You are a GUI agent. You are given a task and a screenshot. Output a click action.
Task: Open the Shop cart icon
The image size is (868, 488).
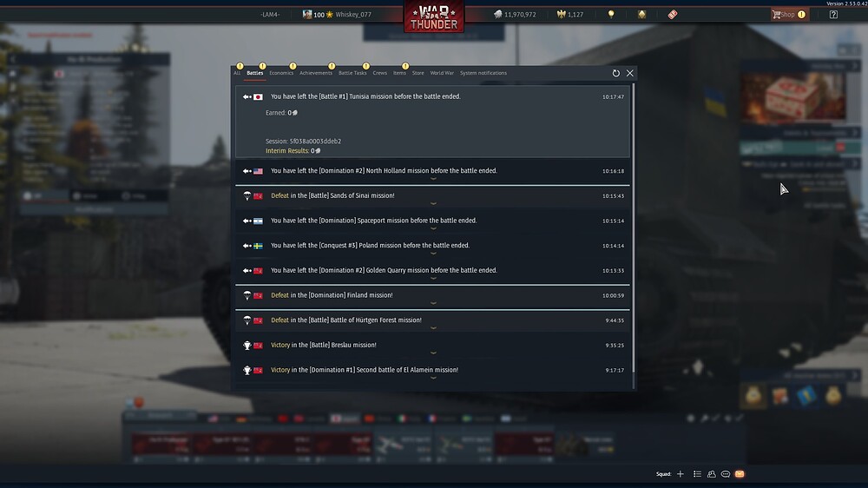(x=776, y=15)
